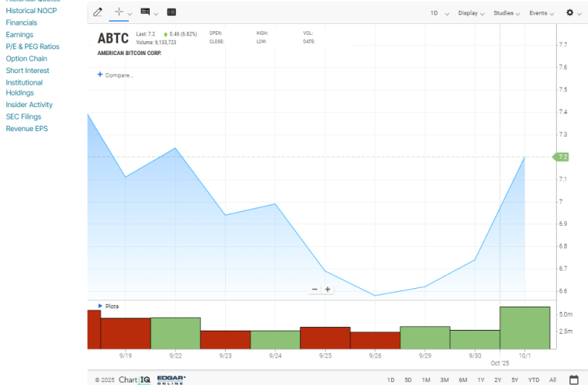This screenshot has width=588, height=385.
Task: Zoom in with the plus button
Action: 328,290
